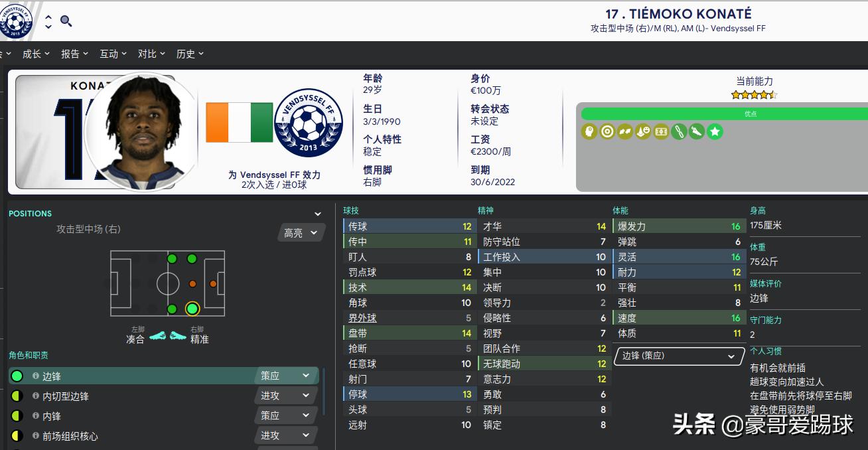Click the 当前能力 star rating

click(755, 94)
